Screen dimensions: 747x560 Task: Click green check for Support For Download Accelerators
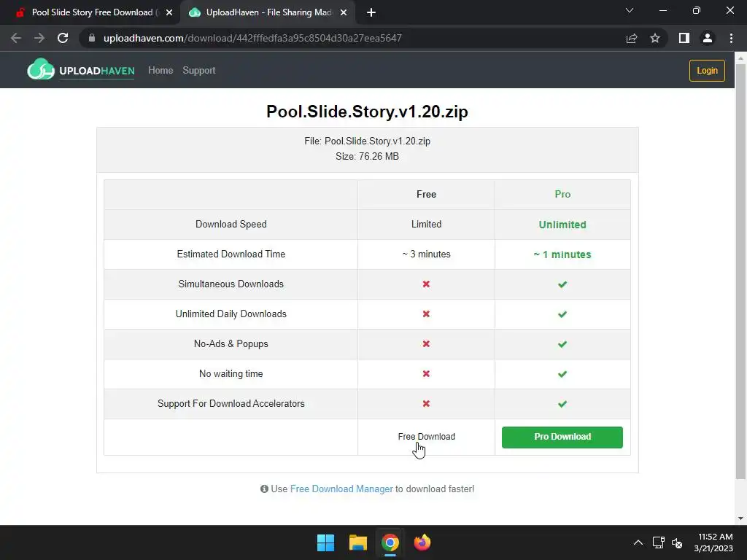click(562, 404)
